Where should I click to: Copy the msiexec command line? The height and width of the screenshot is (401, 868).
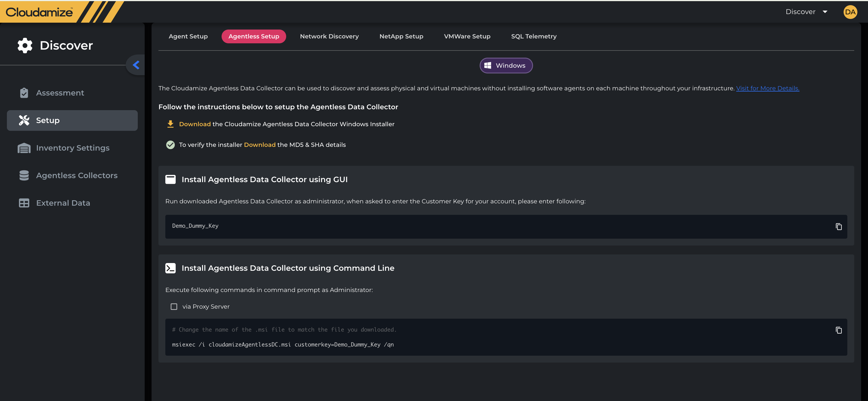pyautogui.click(x=838, y=330)
